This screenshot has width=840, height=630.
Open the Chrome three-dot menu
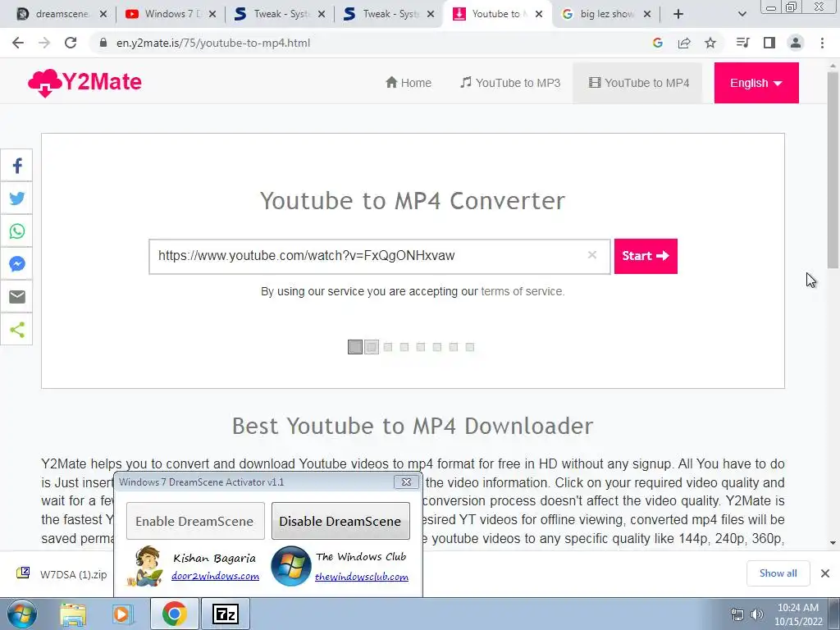pyautogui.click(x=822, y=43)
